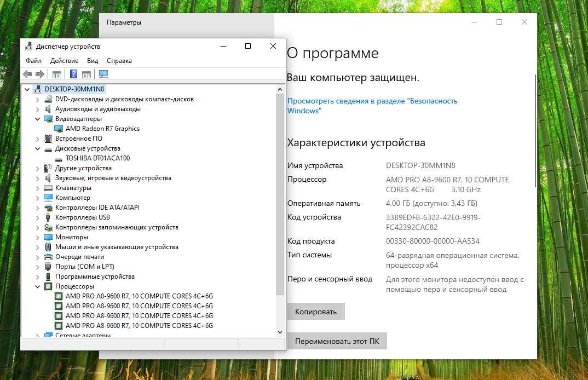Viewport: 588px width, 380px height.
Task: Expand the Звуковые, игровые и видеоустройства node
Action: click(x=37, y=179)
